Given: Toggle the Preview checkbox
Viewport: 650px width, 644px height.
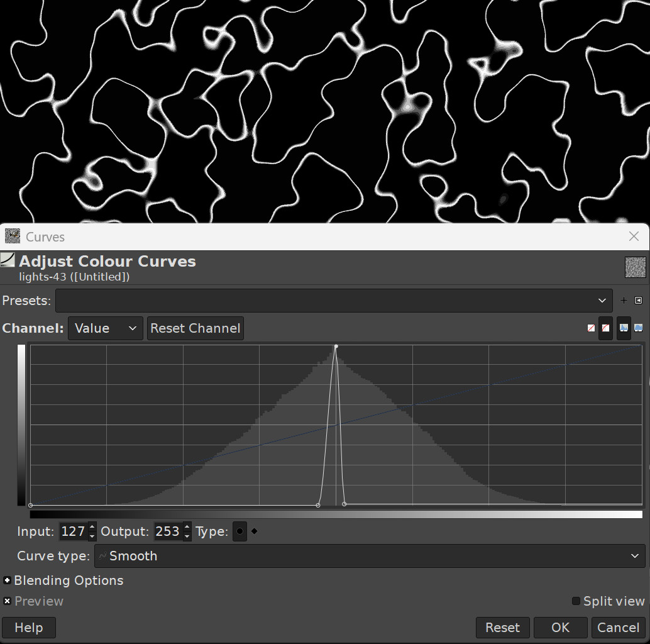Looking at the screenshot, I should pos(8,601).
